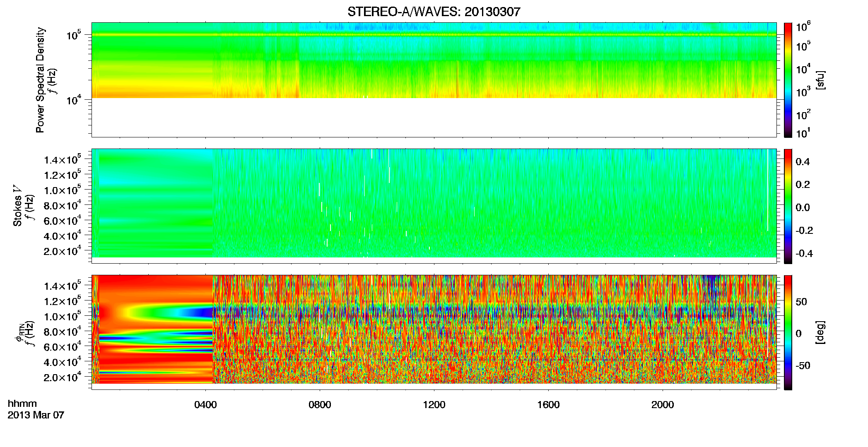Click the [sfu] unit label
Viewport: 868px width, 447px height.
pyautogui.click(x=820, y=80)
